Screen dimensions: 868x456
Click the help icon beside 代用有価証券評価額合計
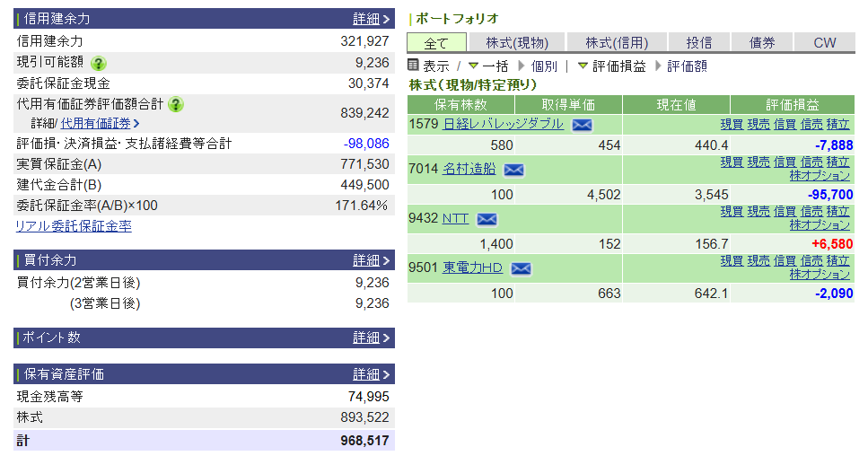click(x=176, y=104)
